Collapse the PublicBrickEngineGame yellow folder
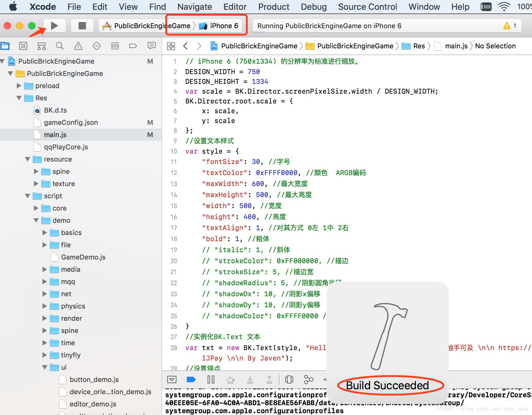Viewport: 532px width, 415px height. pos(10,73)
